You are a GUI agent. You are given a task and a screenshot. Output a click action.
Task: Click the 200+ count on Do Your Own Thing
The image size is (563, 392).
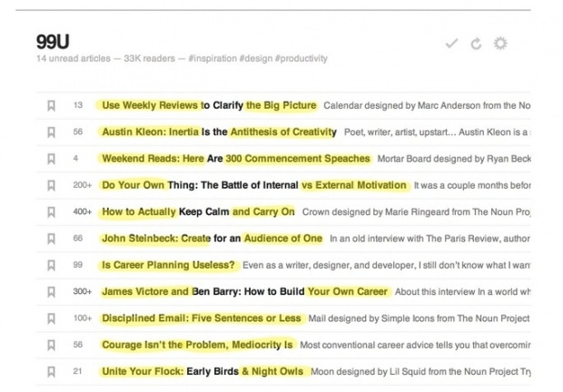tap(82, 185)
